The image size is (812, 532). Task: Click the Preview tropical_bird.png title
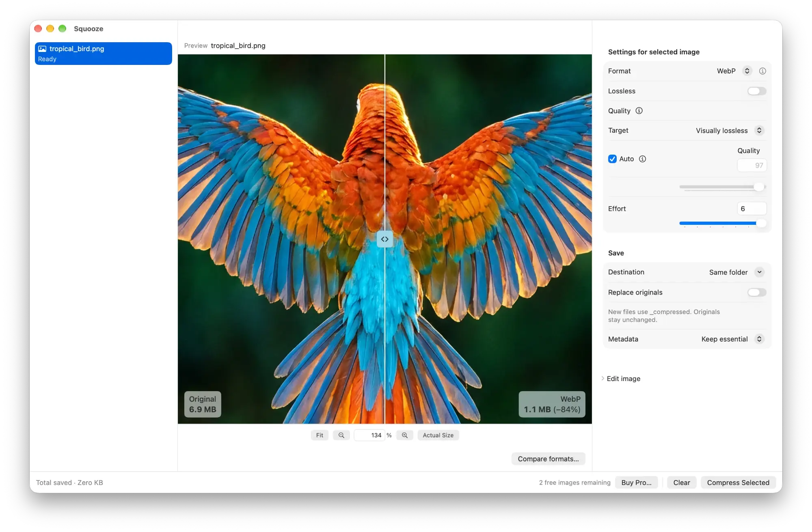coord(225,45)
